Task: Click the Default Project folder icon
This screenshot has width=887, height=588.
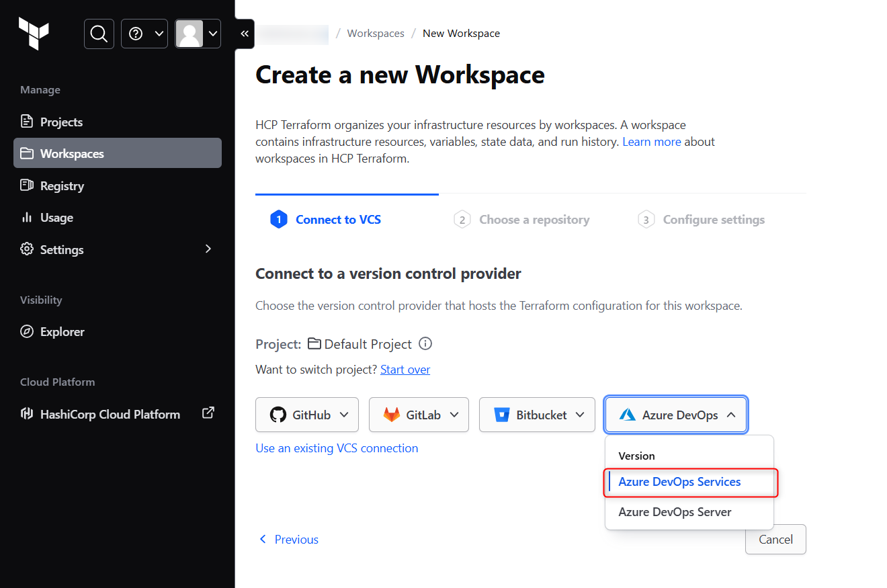Action: [x=314, y=343]
